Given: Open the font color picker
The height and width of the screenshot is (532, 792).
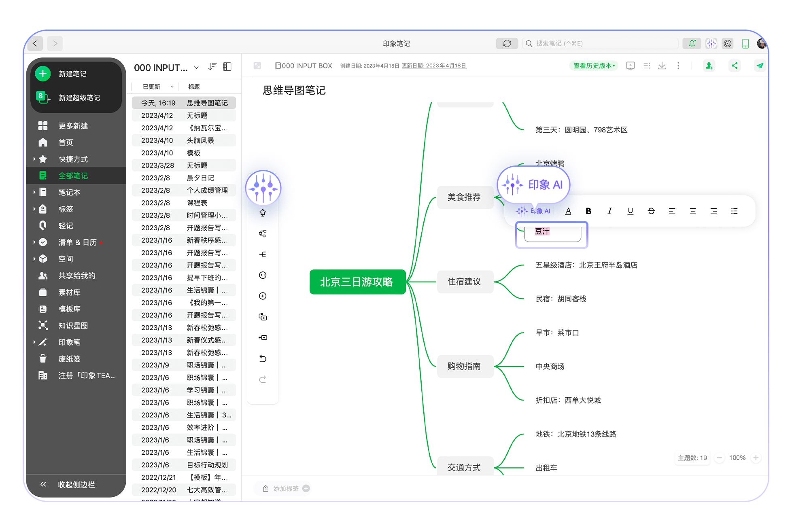Looking at the screenshot, I should (568, 211).
